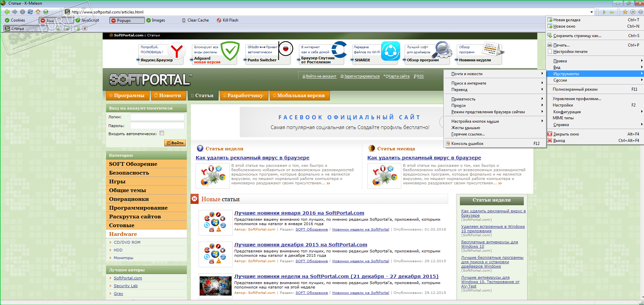Expand the Конфигурация submenu

pyautogui.click(x=595, y=112)
